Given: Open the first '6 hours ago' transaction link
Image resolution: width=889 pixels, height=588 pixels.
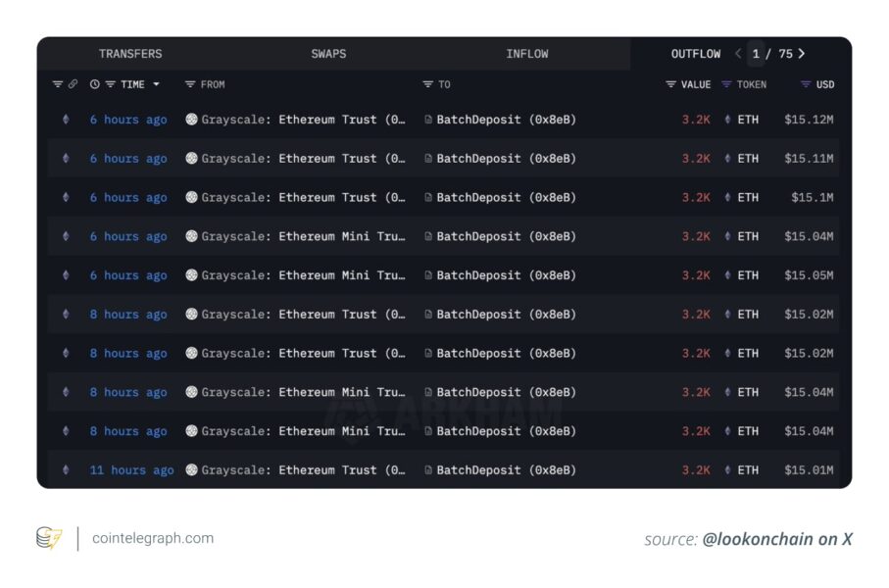Looking at the screenshot, I should click(x=128, y=120).
